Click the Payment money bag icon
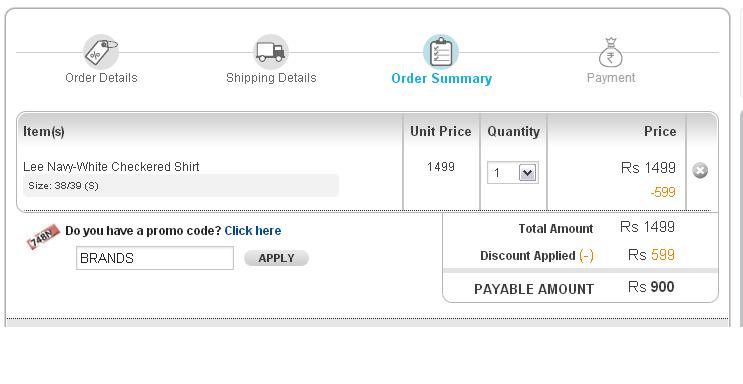The image size is (743, 384). click(610, 52)
